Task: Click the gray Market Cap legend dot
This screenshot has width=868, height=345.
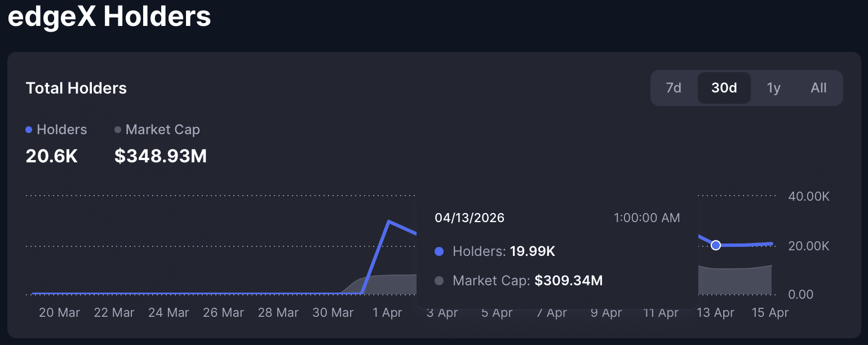Action: pos(117,130)
